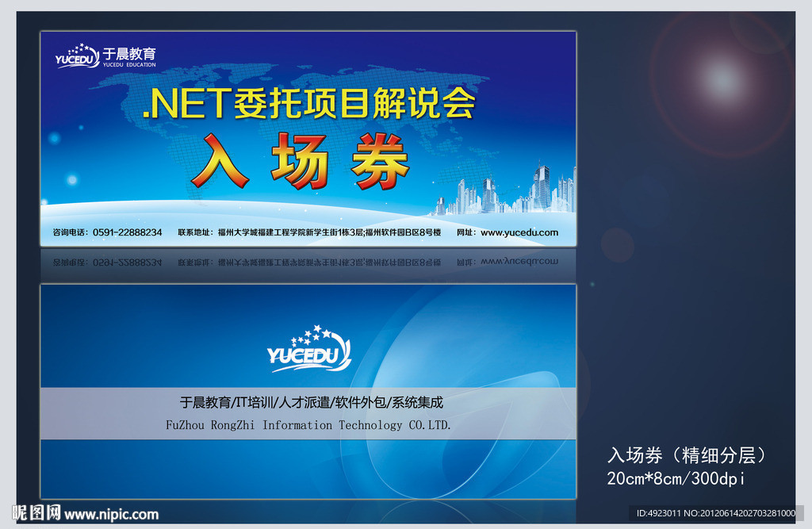
Task: Click the red '入场券' title text
Action: point(301,161)
